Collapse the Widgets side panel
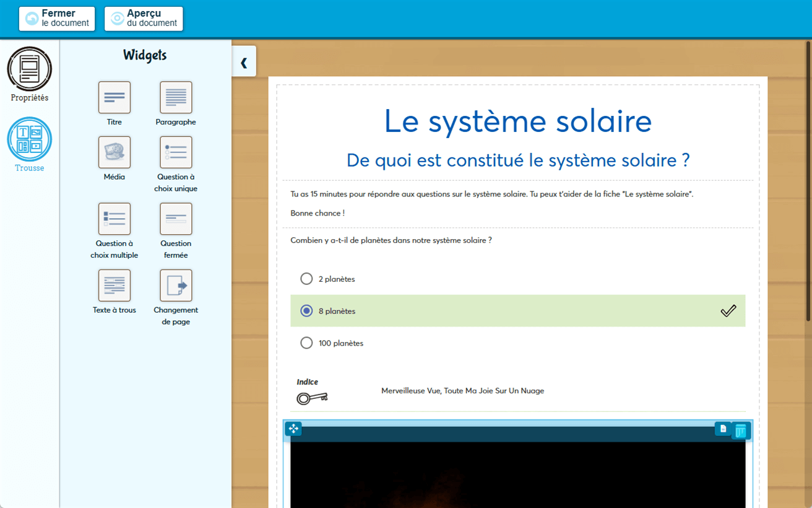 [244, 62]
